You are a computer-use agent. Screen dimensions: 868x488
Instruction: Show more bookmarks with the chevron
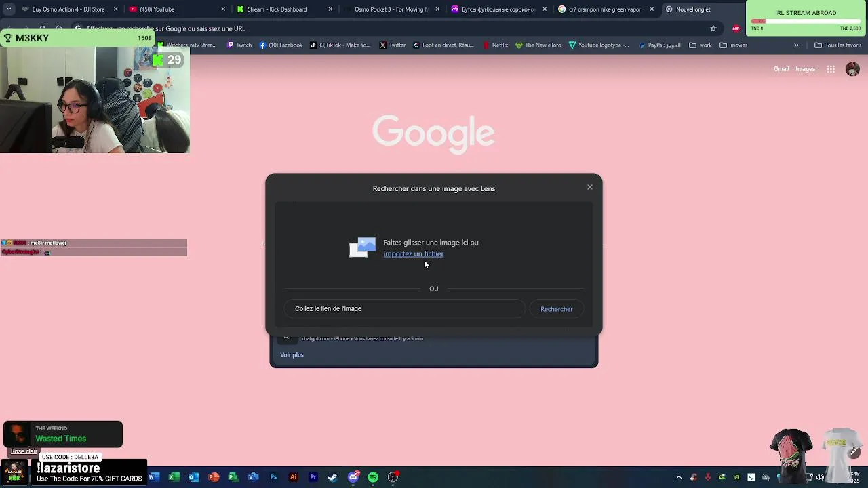(x=796, y=45)
